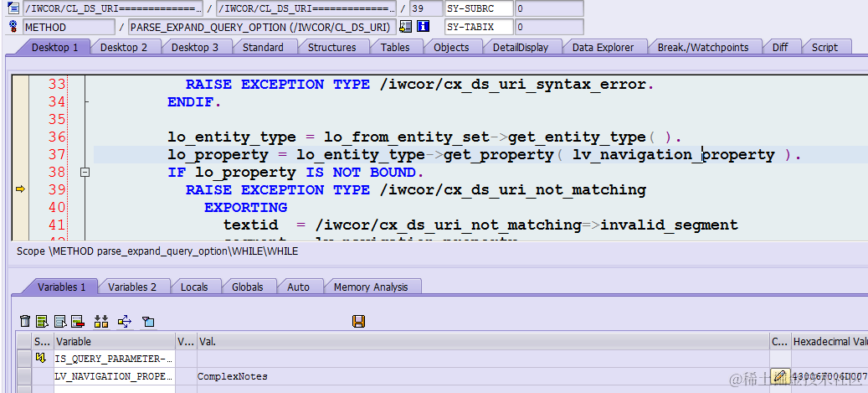Click the empty variable name cell in the third row

pyautogui.click(x=115, y=389)
